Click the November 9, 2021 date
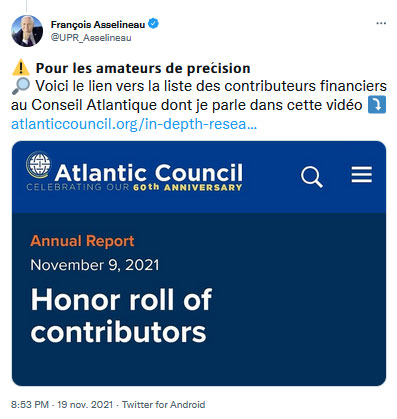397x419 pixels. (x=95, y=265)
